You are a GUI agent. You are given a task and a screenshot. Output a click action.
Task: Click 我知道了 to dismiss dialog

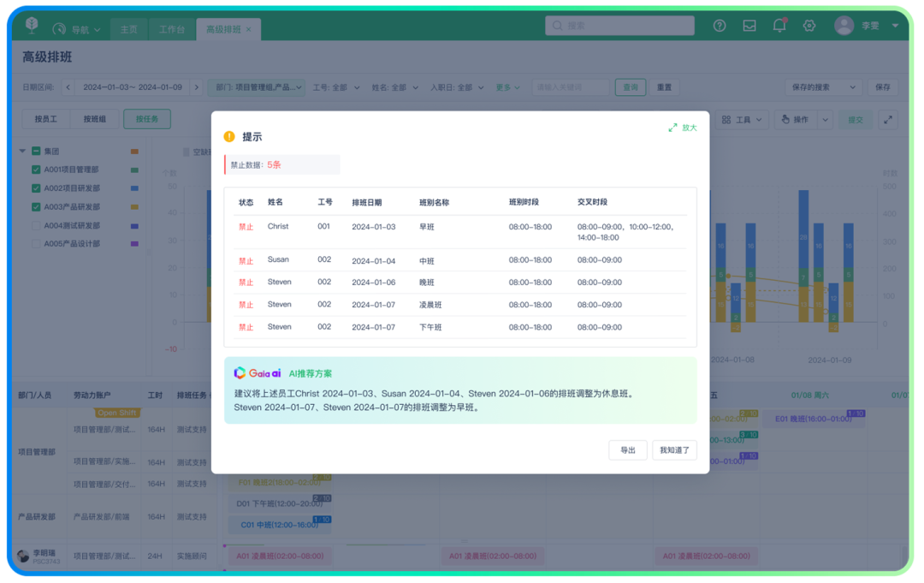point(674,449)
